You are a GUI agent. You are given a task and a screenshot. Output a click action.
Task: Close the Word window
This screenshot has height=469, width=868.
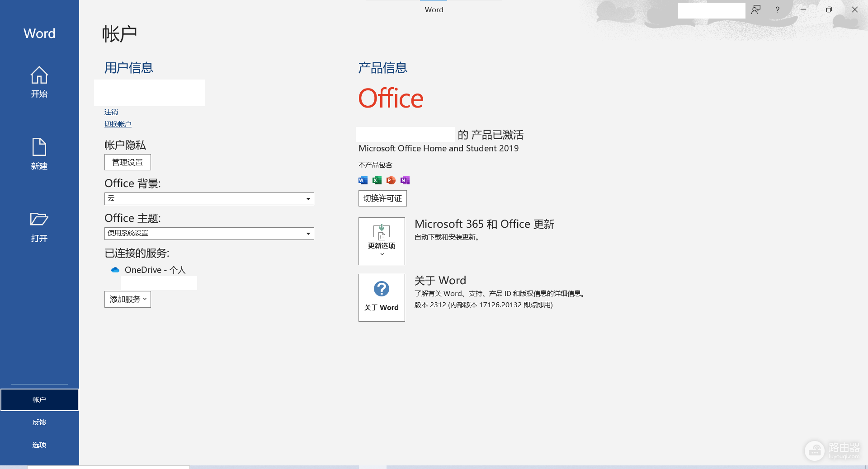pyautogui.click(x=855, y=9)
